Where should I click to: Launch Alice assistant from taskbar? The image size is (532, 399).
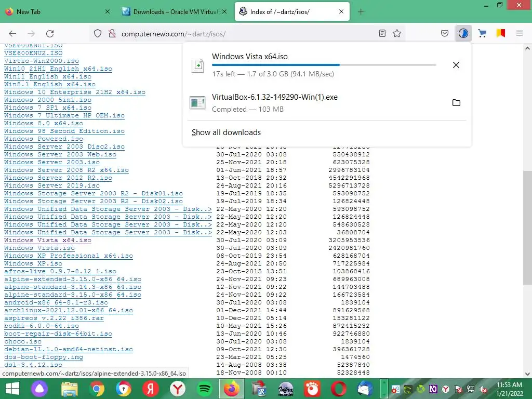pyautogui.click(x=39, y=389)
